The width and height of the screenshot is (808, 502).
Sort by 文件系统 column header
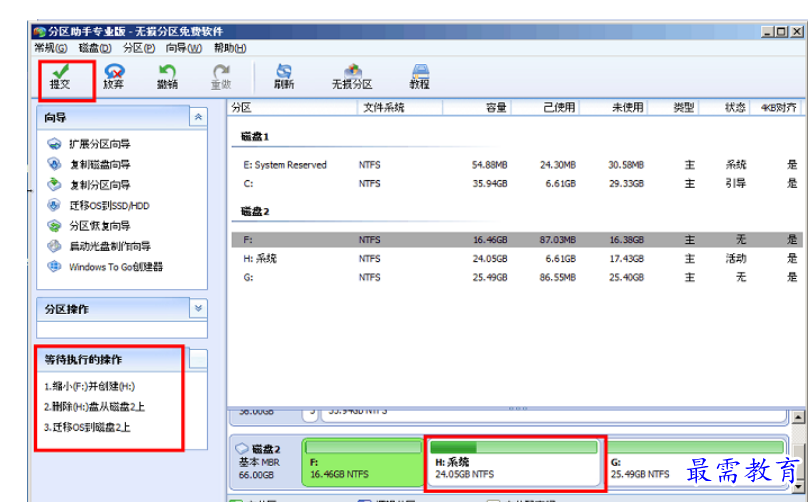click(x=399, y=107)
